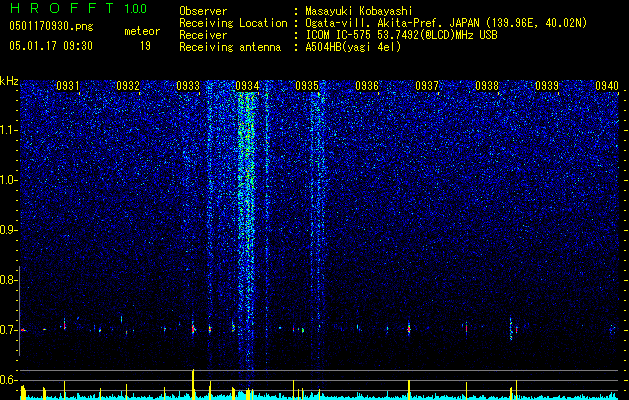Click the Receiving antenna label
Viewport: 629px width, 400px height.
click(230, 47)
